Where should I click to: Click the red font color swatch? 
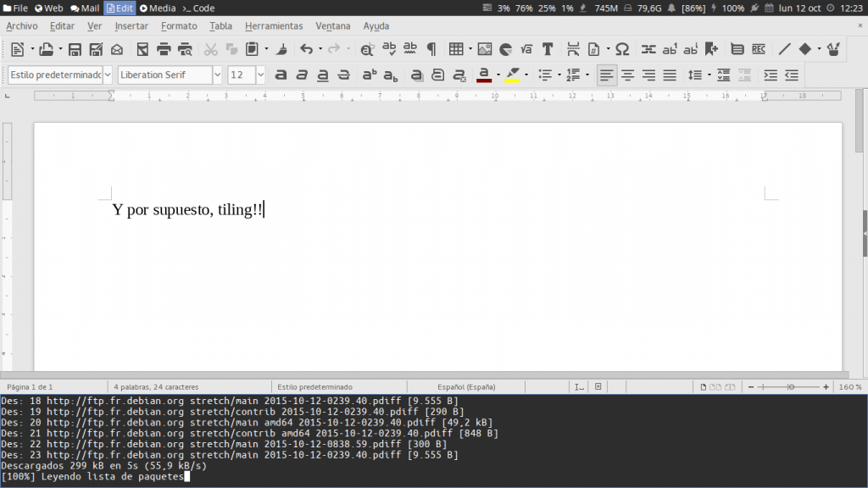(x=484, y=75)
